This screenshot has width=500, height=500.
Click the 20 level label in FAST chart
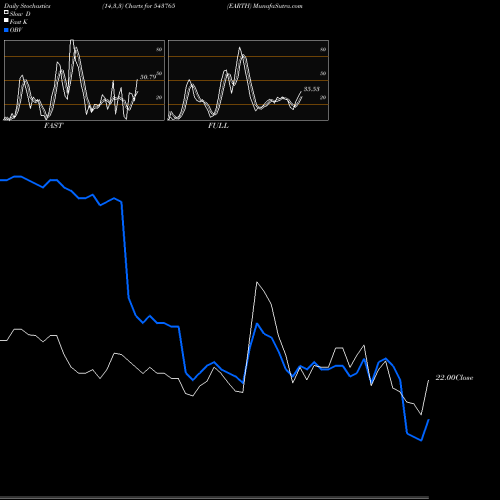(x=159, y=97)
